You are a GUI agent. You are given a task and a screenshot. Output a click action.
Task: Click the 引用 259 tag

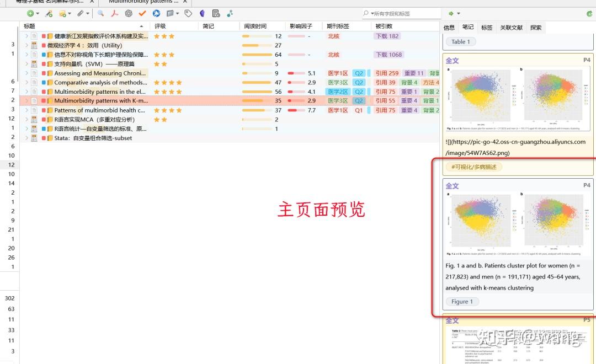pyautogui.click(x=387, y=73)
